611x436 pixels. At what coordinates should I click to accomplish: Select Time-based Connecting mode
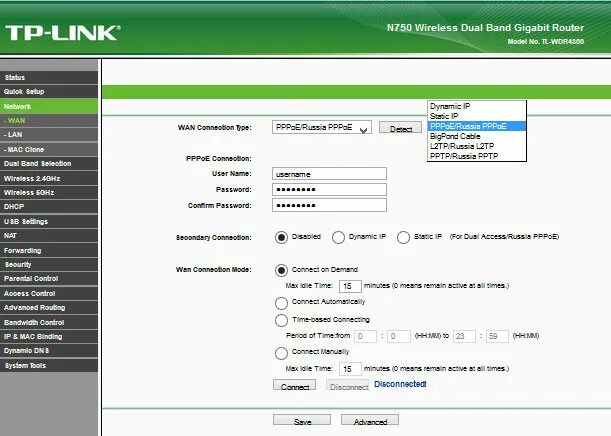coord(281,320)
